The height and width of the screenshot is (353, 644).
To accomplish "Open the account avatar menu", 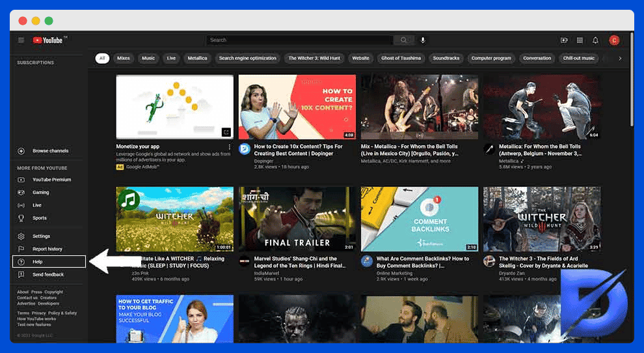I will [x=614, y=40].
